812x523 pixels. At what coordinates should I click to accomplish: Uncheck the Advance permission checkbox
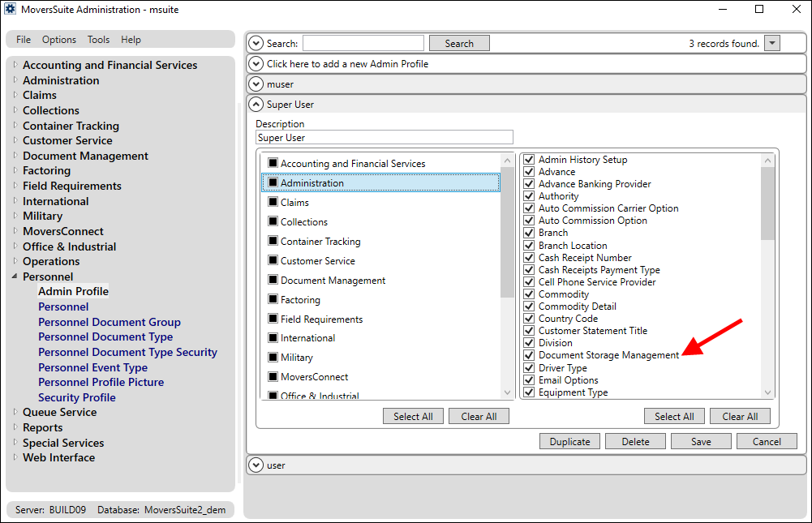(x=529, y=172)
